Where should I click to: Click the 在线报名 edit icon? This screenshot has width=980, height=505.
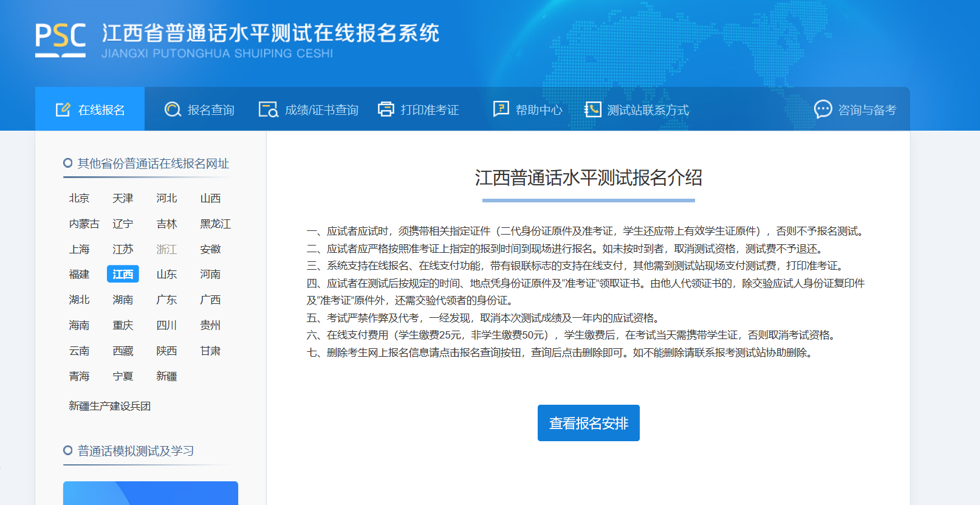[x=63, y=109]
